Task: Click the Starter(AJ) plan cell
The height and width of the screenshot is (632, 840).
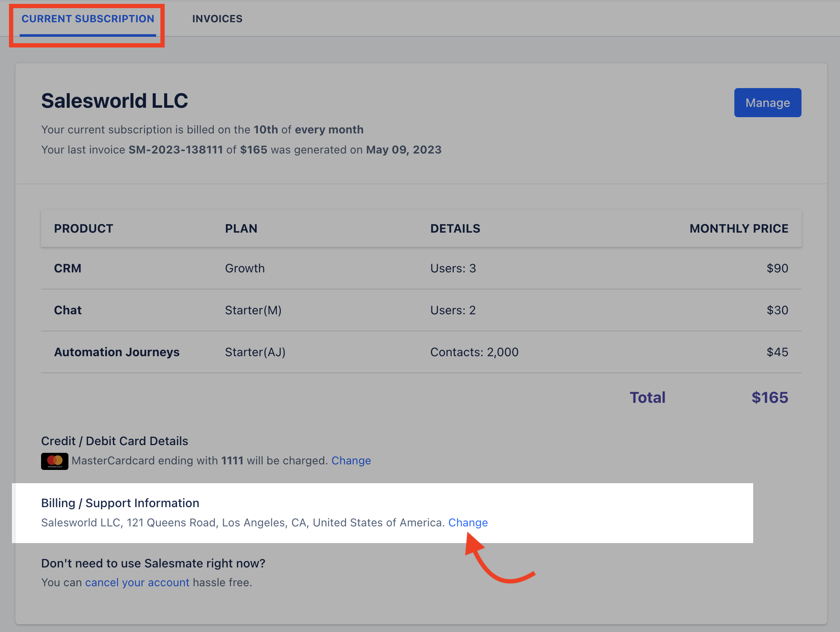Action: coord(255,352)
